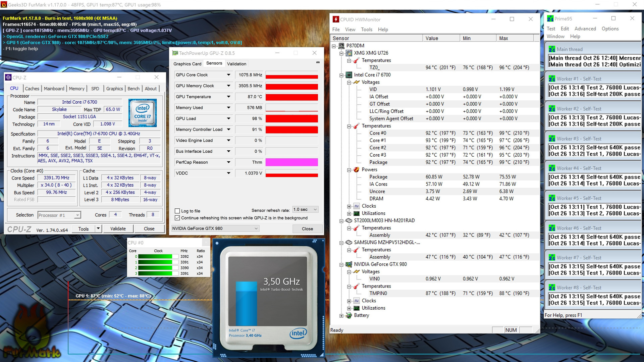644x362 pixels.
Task: Open the View menu in HWMonitor
Action: (x=350, y=30)
